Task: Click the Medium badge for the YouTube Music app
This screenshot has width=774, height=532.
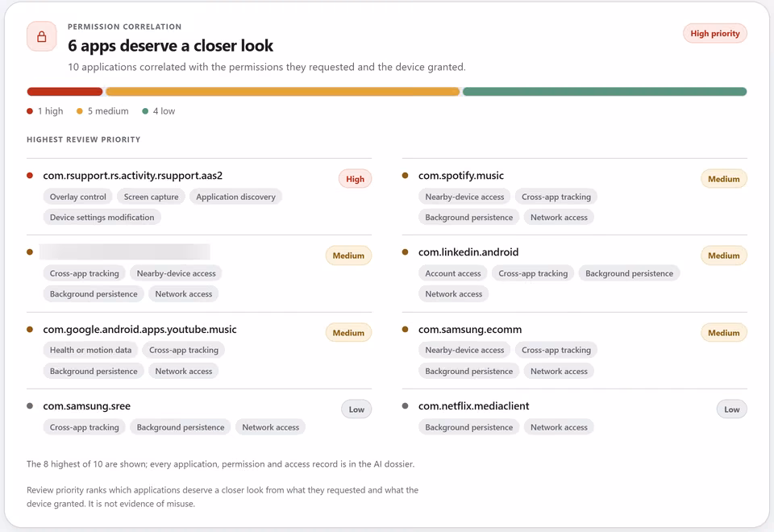Action: [348, 333]
